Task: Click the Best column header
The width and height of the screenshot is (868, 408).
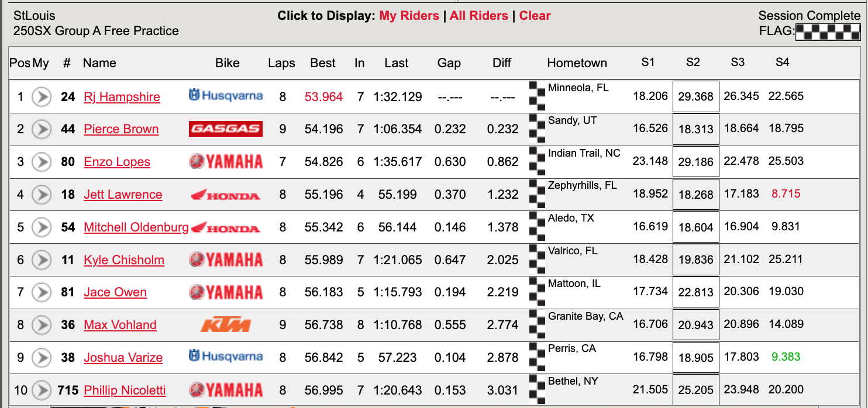Action: 323,63
